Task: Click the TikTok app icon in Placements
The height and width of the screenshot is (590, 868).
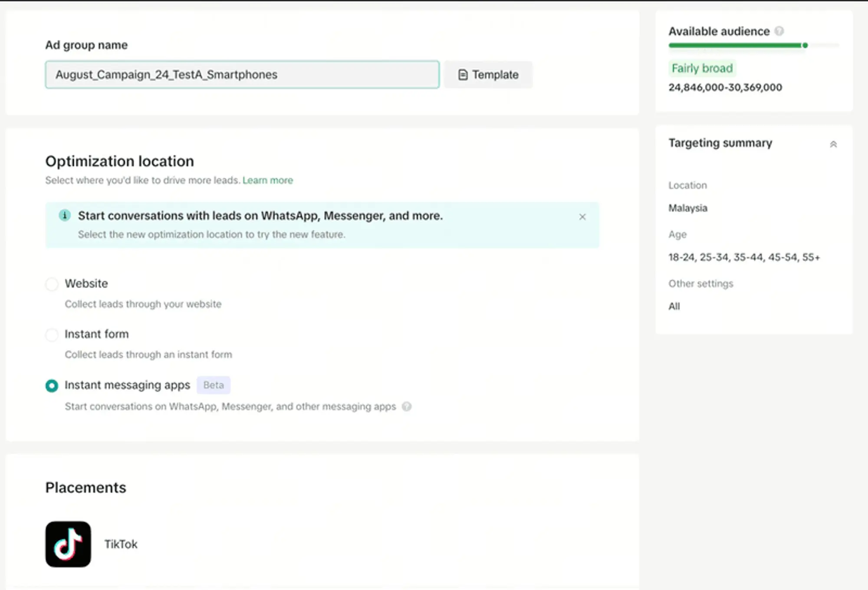Action: coord(68,544)
